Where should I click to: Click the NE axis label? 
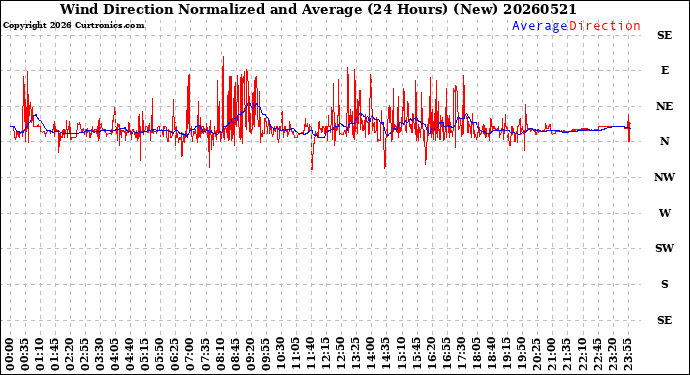click(x=664, y=106)
